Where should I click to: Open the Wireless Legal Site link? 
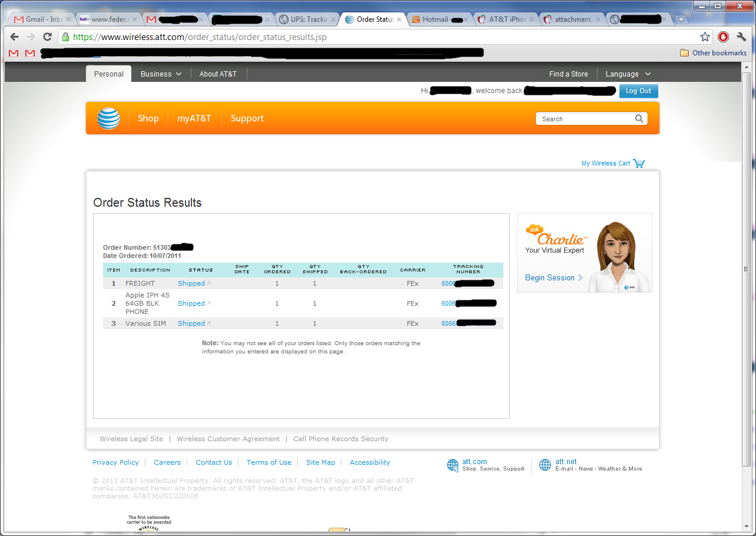(x=131, y=439)
